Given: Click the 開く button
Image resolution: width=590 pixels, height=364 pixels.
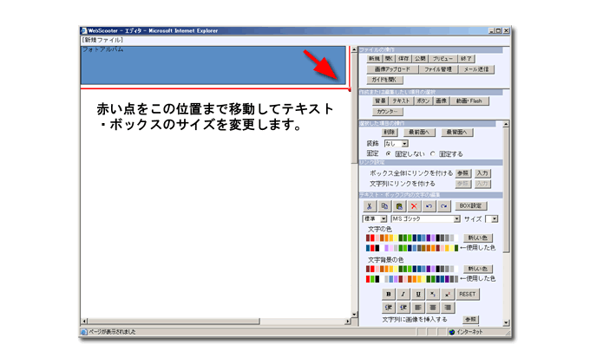Looking at the screenshot, I should (x=389, y=59).
